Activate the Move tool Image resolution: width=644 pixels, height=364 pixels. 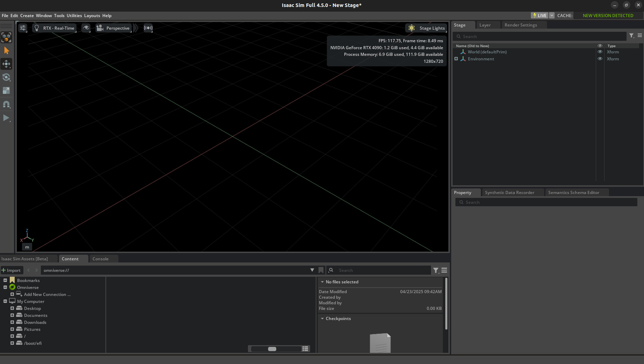6,64
